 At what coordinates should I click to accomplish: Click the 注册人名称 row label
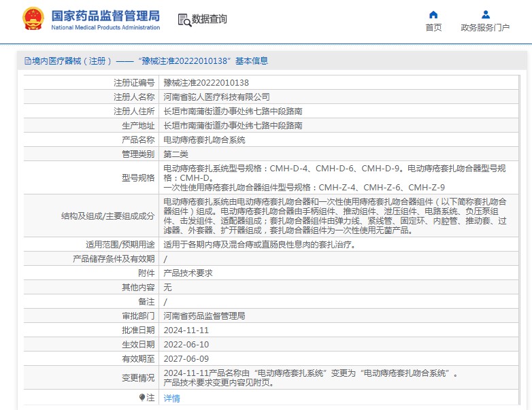134,97
